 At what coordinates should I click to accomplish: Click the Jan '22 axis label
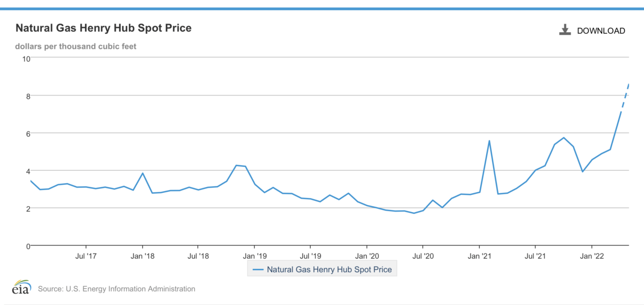coord(592,256)
